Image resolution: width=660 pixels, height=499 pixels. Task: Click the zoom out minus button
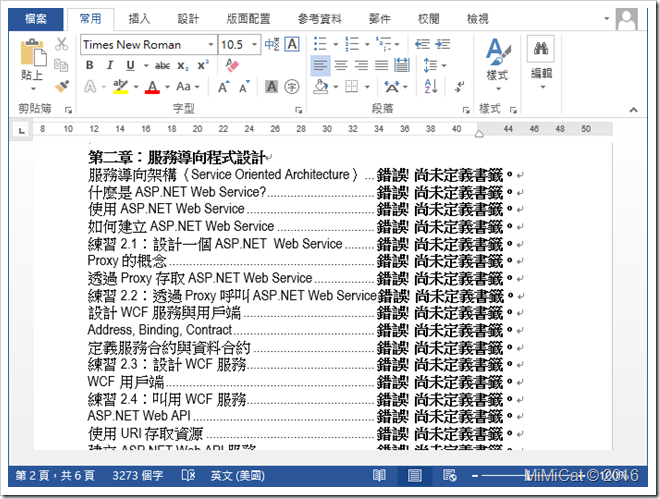475,476
